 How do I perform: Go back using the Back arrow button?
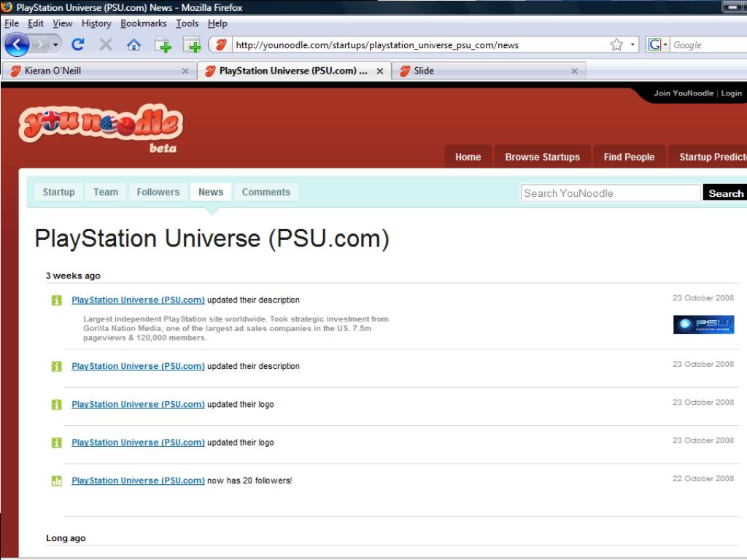17,45
